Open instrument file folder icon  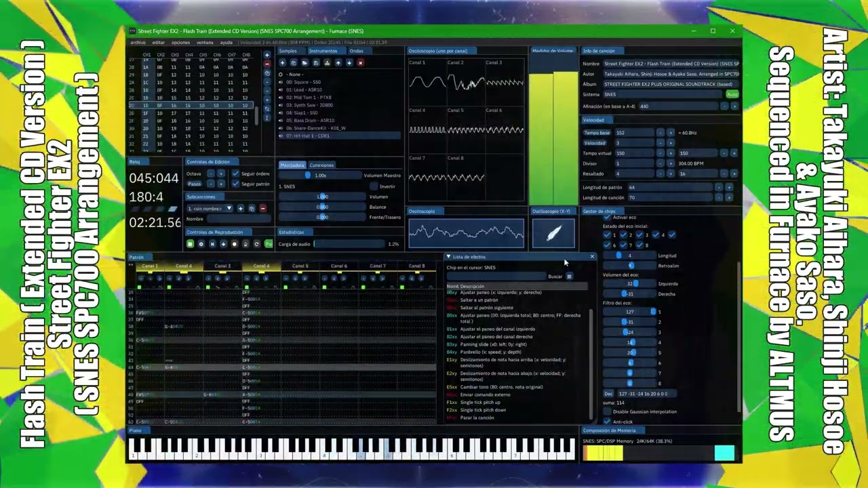coord(304,62)
